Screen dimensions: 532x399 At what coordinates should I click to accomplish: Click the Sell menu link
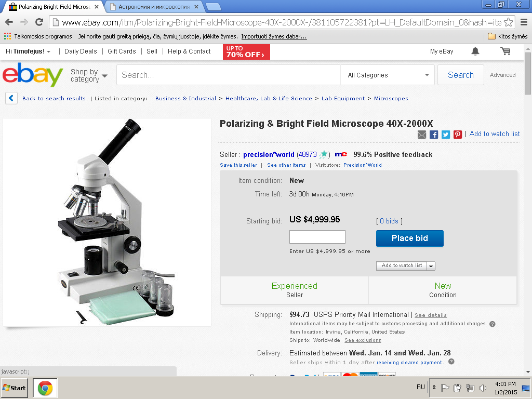(152, 51)
